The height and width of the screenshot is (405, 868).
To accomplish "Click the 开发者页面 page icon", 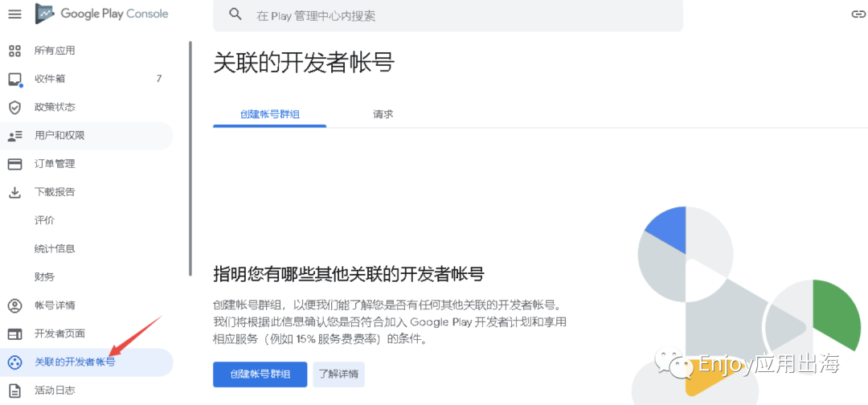I will pos(15,334).
